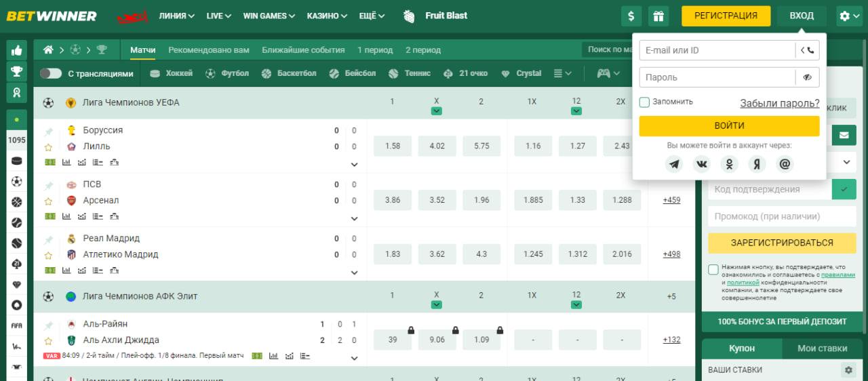Open coupon settings gear icon

[x=848, y=370]
